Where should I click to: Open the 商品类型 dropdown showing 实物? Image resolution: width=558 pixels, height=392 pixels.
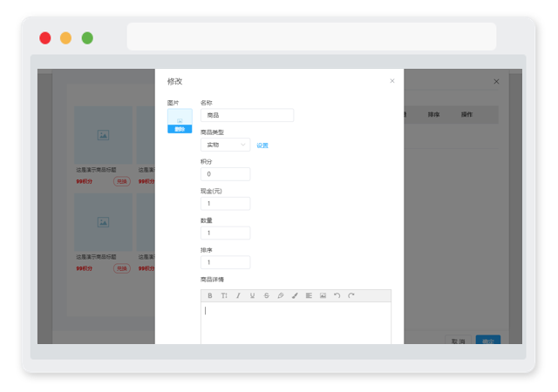click(x=225, y=145)
